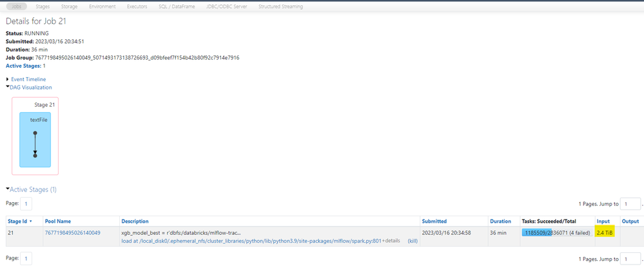This screenshot has height=271, width=644.
Task: Open the Jobs tab
Action: [x=16, y=6]
